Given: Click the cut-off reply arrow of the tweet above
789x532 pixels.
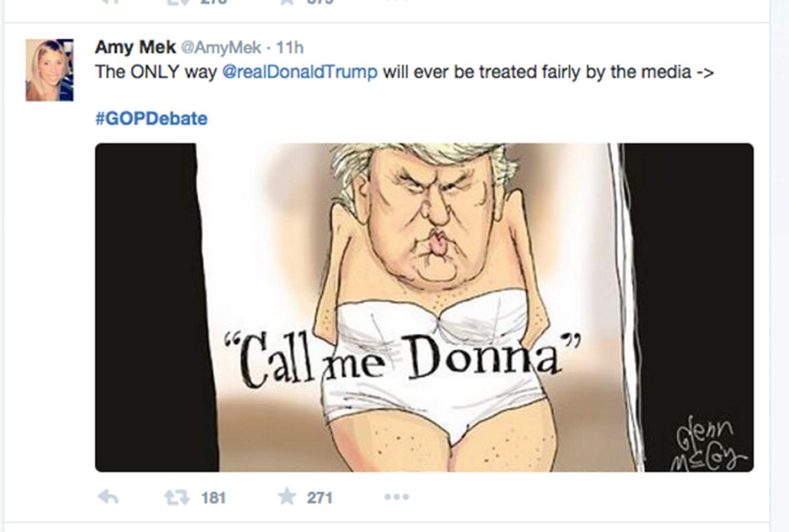Looking at the screenshot, I should (x=108, y=2).
